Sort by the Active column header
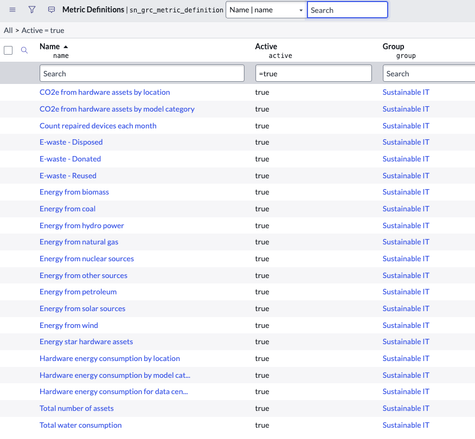Image resolution: width=475 pixels, height=439 pixels. [266, 46]
